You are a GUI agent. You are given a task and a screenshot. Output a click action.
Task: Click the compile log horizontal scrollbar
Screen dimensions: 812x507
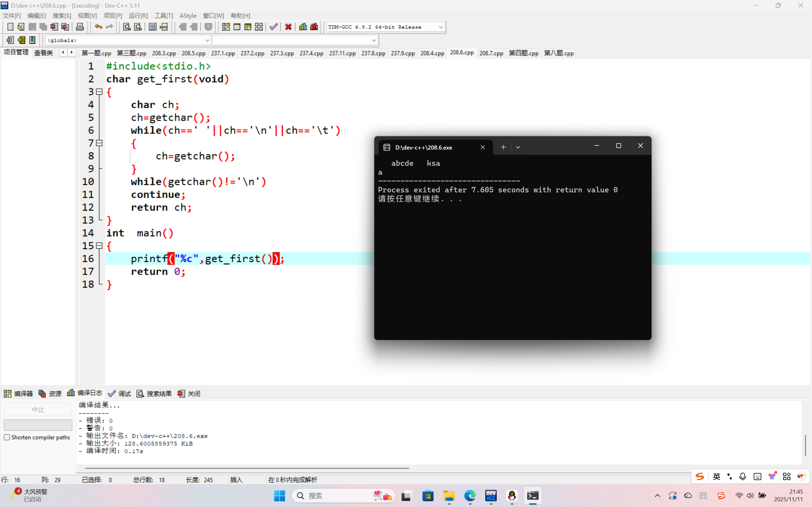(247, 468)
